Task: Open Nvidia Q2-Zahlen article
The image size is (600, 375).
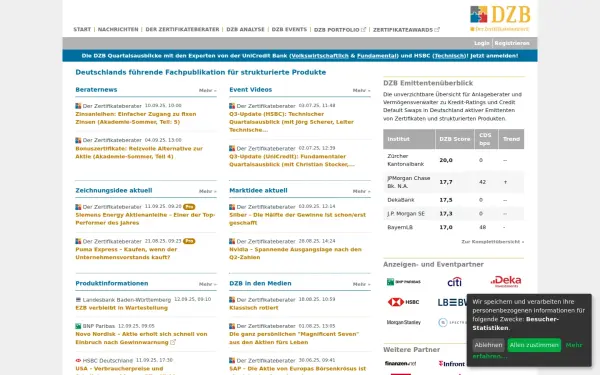Action: [295, 253]
